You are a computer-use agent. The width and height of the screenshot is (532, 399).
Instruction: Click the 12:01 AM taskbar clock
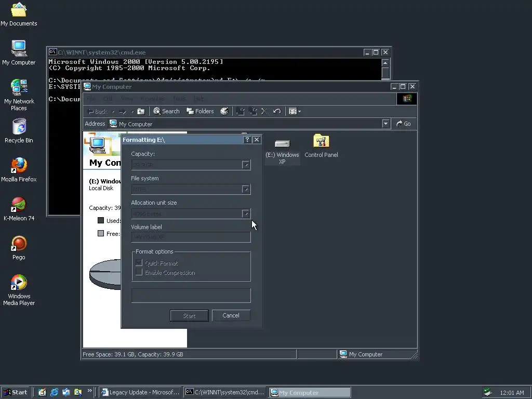click(512, 393)
